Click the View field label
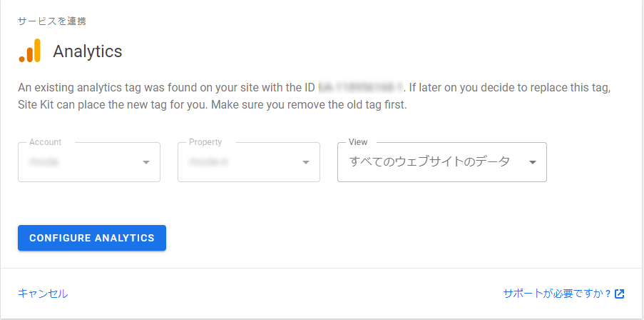 (x=358, y=142)
